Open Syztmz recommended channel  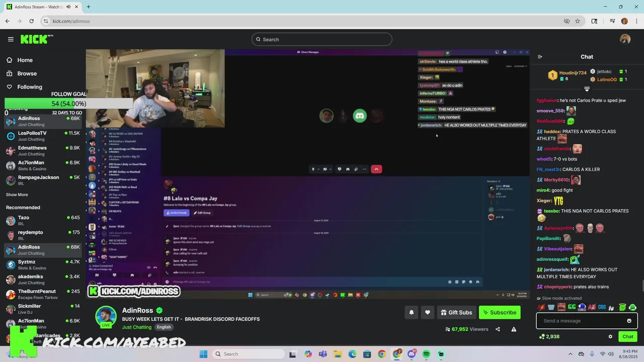pyautogui.click(x=43, y=264)
